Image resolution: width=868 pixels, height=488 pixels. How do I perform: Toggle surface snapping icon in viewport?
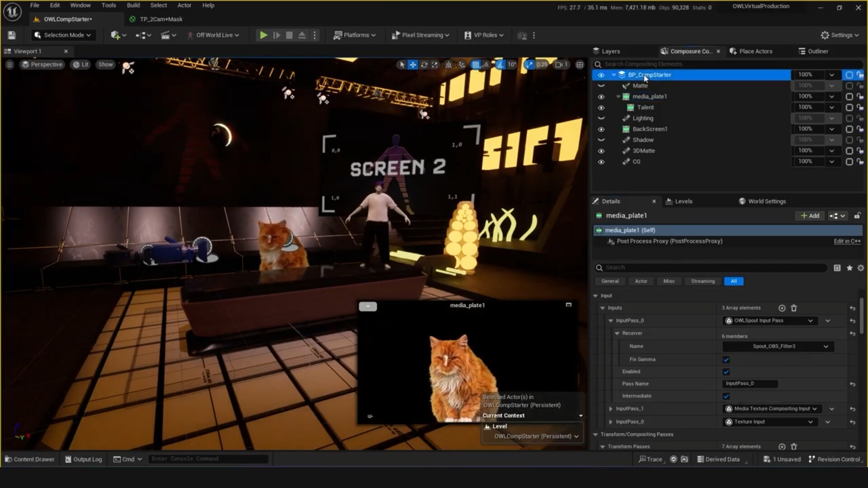[x=462, y=65]
